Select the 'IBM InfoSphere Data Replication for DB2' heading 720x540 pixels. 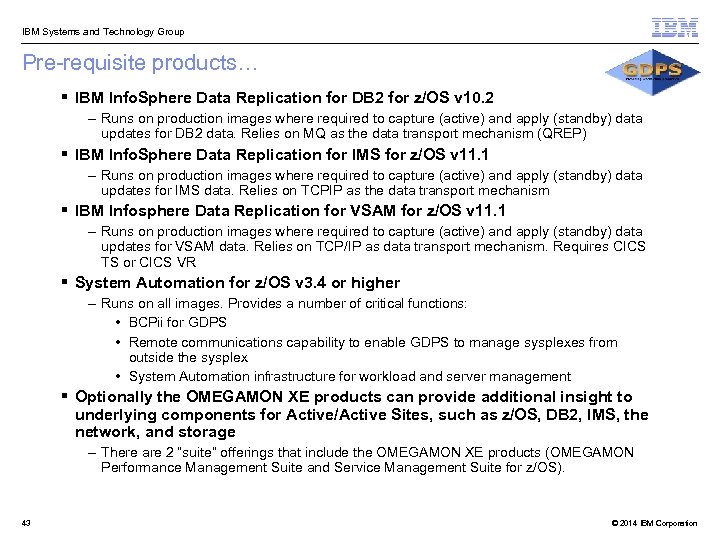pos(284,98)
